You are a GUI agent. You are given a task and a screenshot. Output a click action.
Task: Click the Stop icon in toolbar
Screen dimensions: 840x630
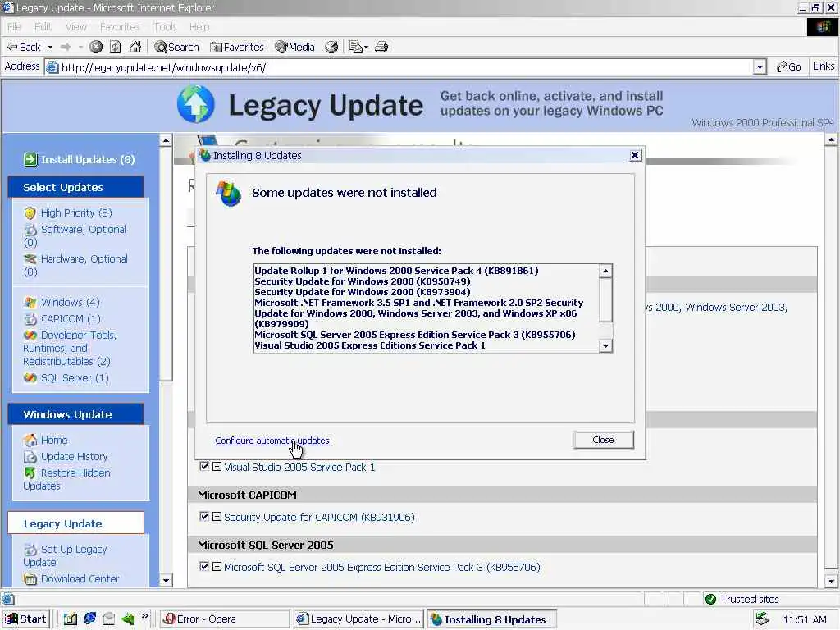[96, 47]
